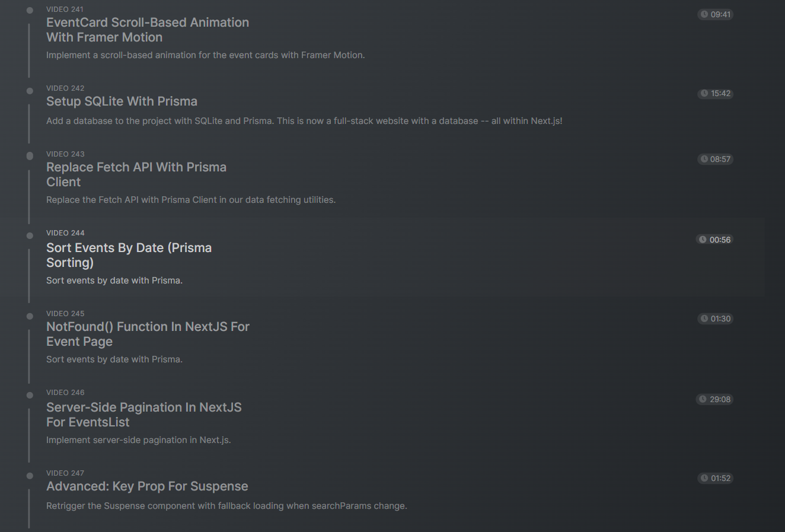Click the clock icon beside 29:08 duration

pyautogui.click(x=703, y=399)
